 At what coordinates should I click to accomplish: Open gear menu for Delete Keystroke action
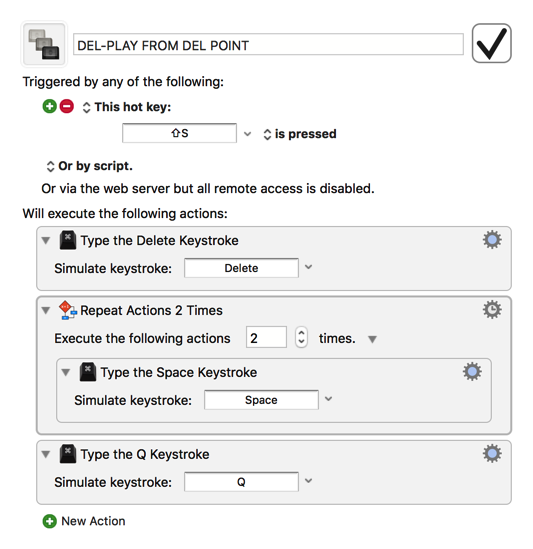(492, 240)
